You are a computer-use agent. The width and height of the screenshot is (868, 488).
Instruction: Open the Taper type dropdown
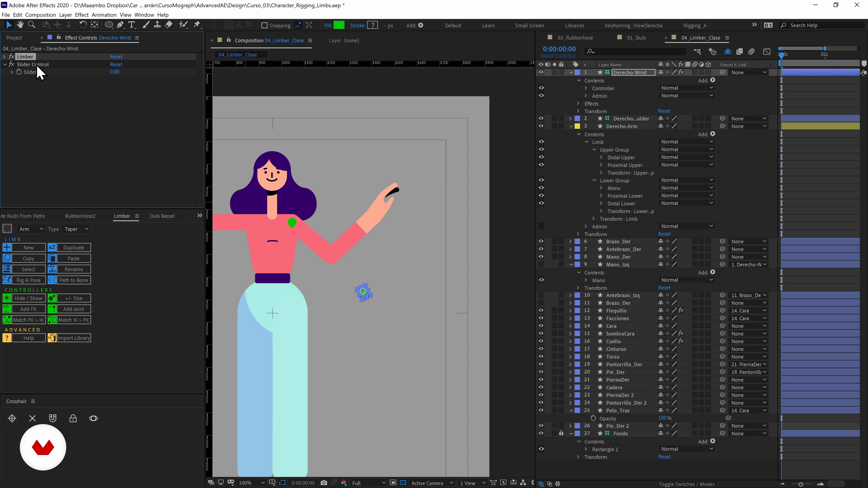click(x=76, y=229)
